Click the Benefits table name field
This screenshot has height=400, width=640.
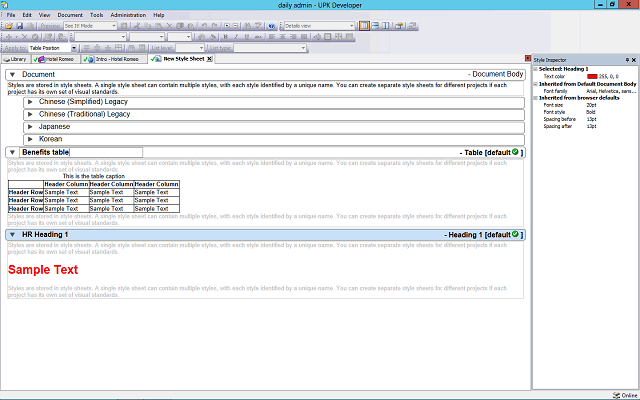(105, 153)
